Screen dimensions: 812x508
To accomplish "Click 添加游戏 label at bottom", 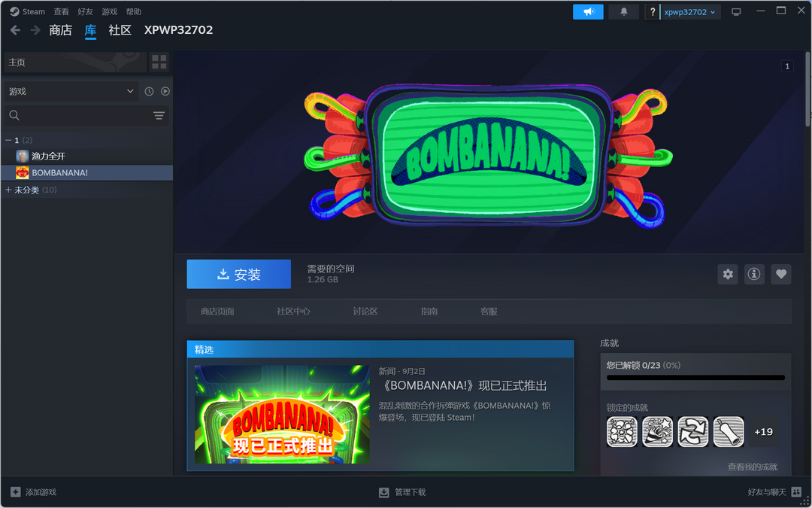I will [41, 492].
